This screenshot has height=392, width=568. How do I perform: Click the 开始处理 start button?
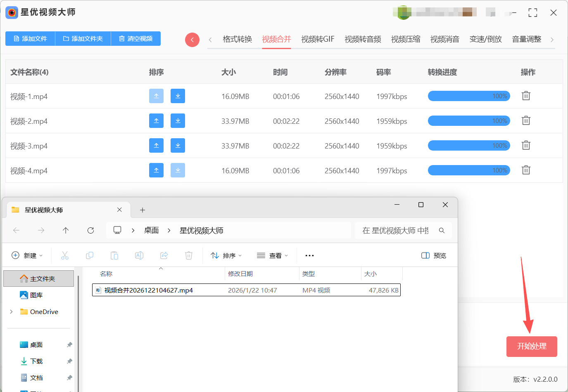(x=532, y=346)
